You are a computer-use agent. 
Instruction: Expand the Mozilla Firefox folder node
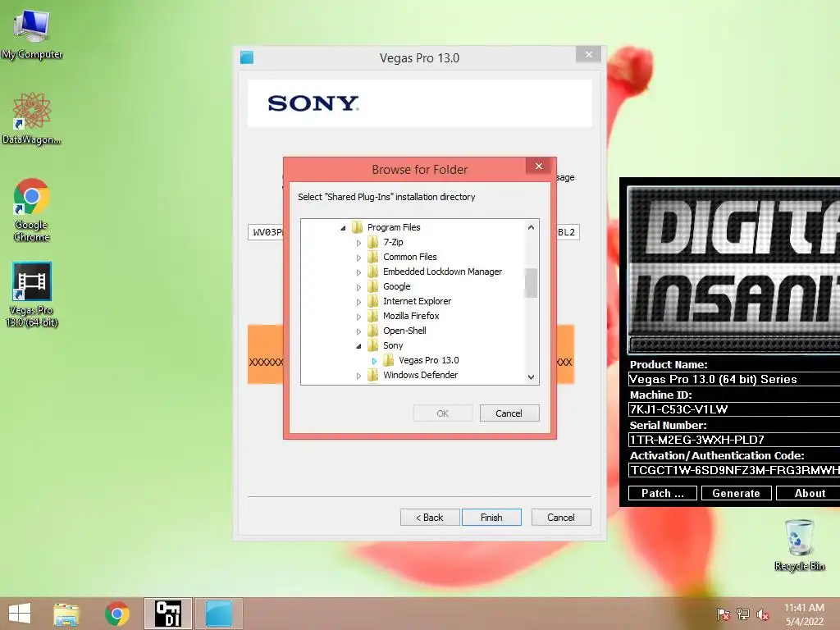[x=358, y=317]
